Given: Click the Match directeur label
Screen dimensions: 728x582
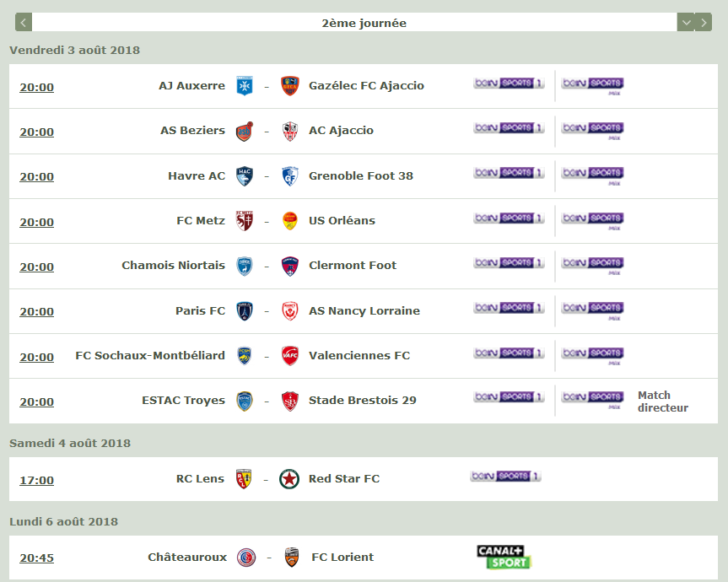Looking at the screenshot, I should point(662,401).
